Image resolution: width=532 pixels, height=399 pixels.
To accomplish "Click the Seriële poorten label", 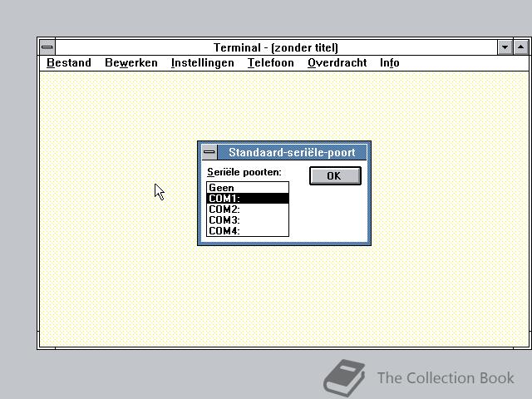I will (x=244, y=172).
